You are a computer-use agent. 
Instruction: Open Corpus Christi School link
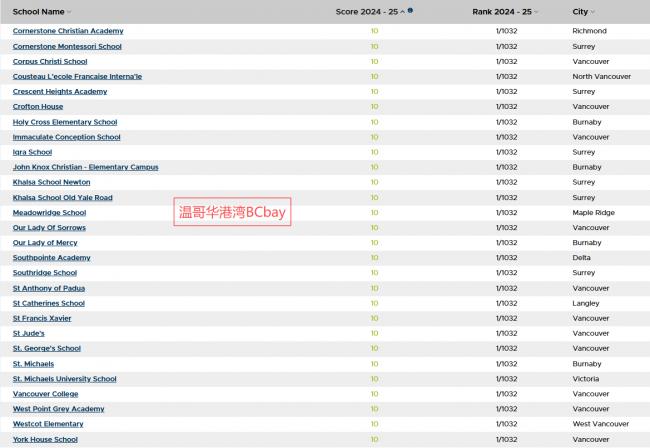pyautogui.click(x=50, y=61)
